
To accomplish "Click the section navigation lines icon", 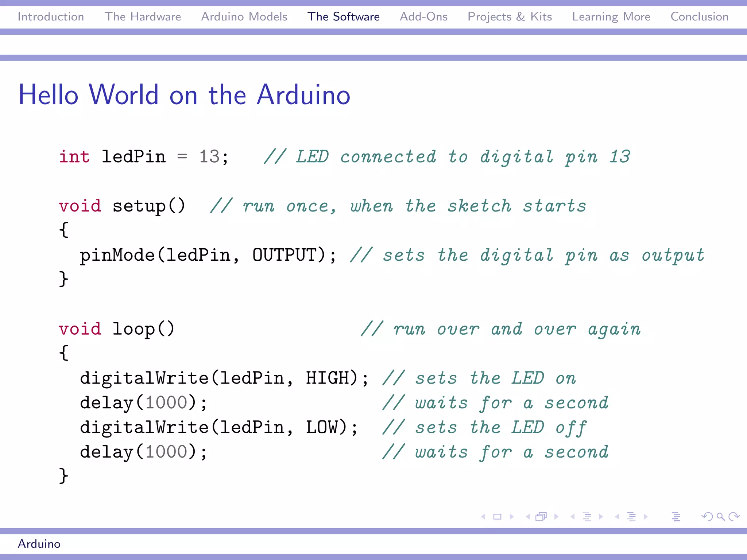I will coord(632,517).
